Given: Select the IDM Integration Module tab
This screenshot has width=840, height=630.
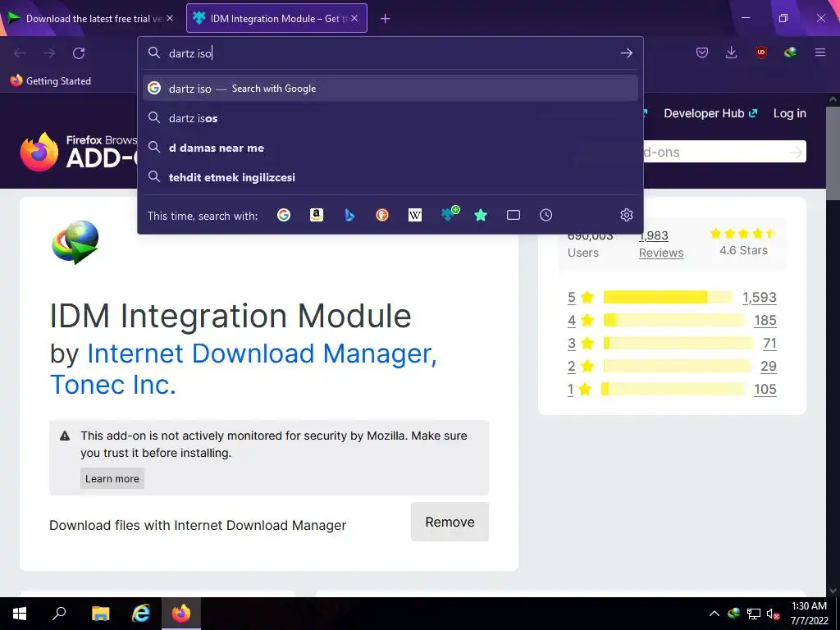Looking at the screenshot, I should tap(276, 18).
